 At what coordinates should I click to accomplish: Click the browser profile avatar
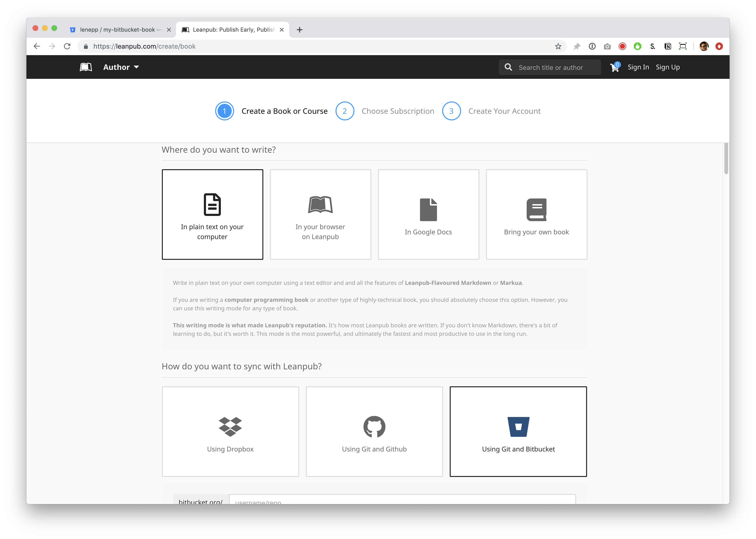coord(704,46)
